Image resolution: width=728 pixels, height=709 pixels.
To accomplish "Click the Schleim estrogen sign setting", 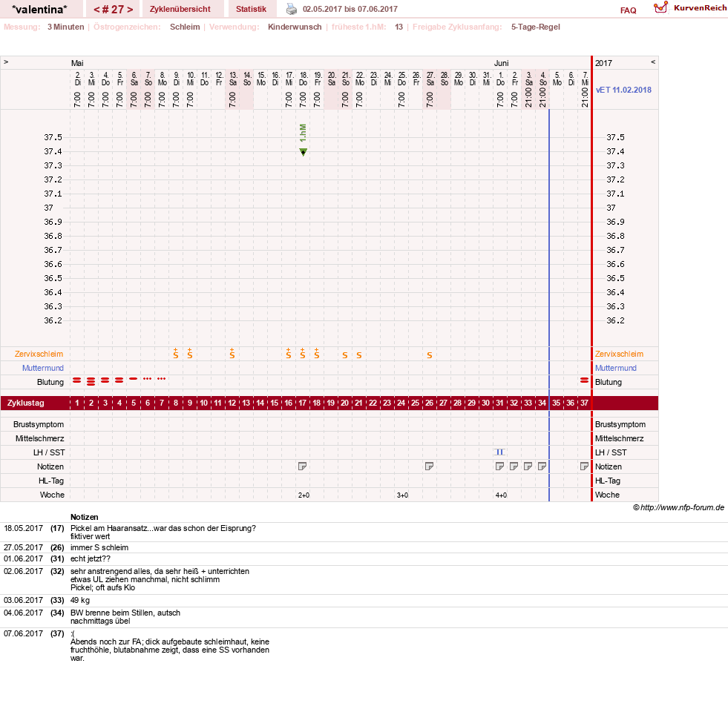I will 185,27.
